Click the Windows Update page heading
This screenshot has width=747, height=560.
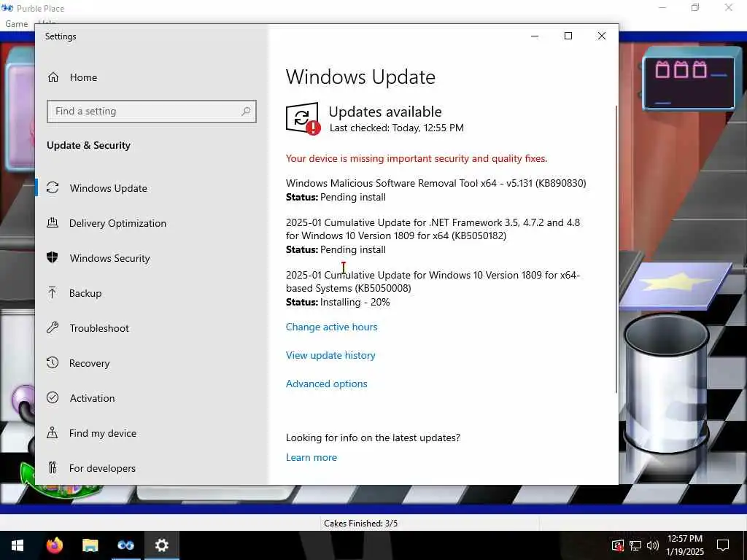[x=360, y=77]
